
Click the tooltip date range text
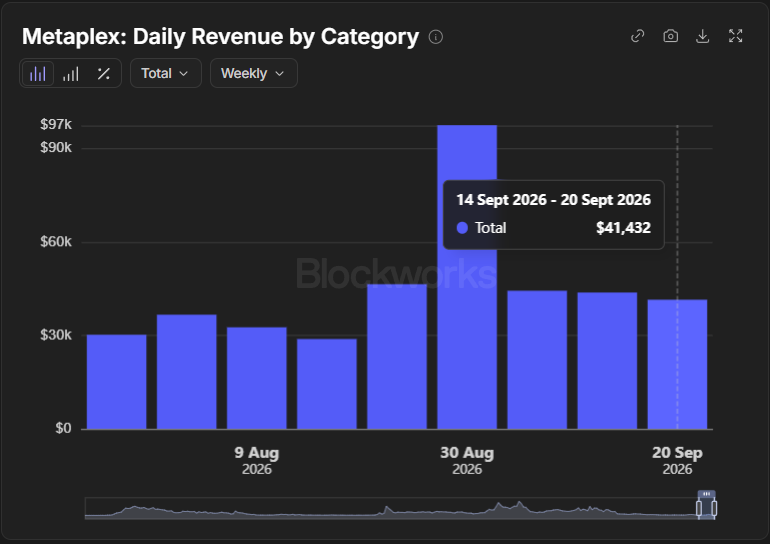pyautogui.click(x=553, y=200)
